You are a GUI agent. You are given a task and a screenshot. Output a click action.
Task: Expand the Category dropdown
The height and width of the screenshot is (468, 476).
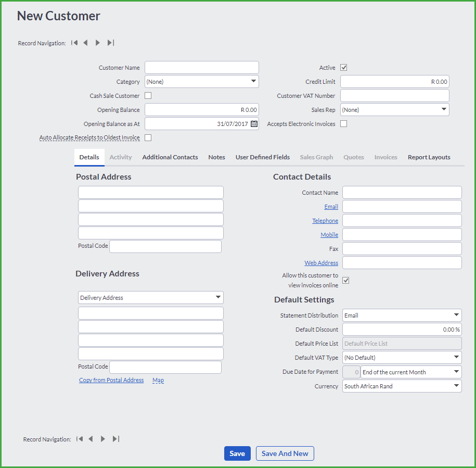point(201,81)
